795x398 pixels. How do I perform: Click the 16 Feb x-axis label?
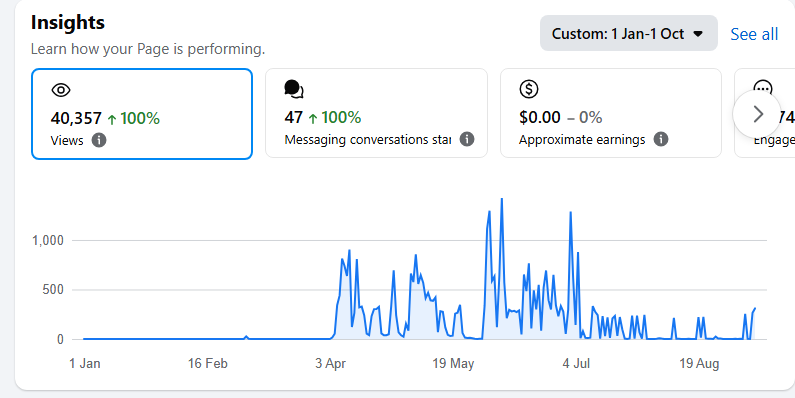click(x=207, y=364)
